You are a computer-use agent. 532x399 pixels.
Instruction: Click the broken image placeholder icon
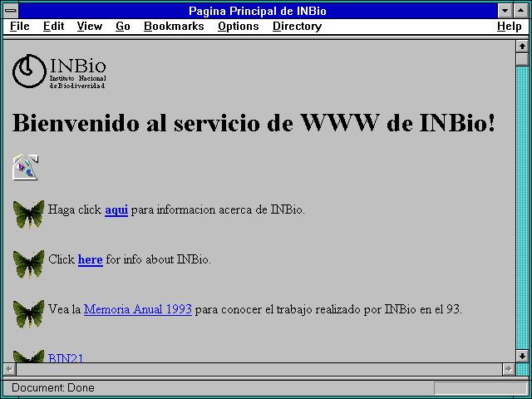(x=26, y=167)
